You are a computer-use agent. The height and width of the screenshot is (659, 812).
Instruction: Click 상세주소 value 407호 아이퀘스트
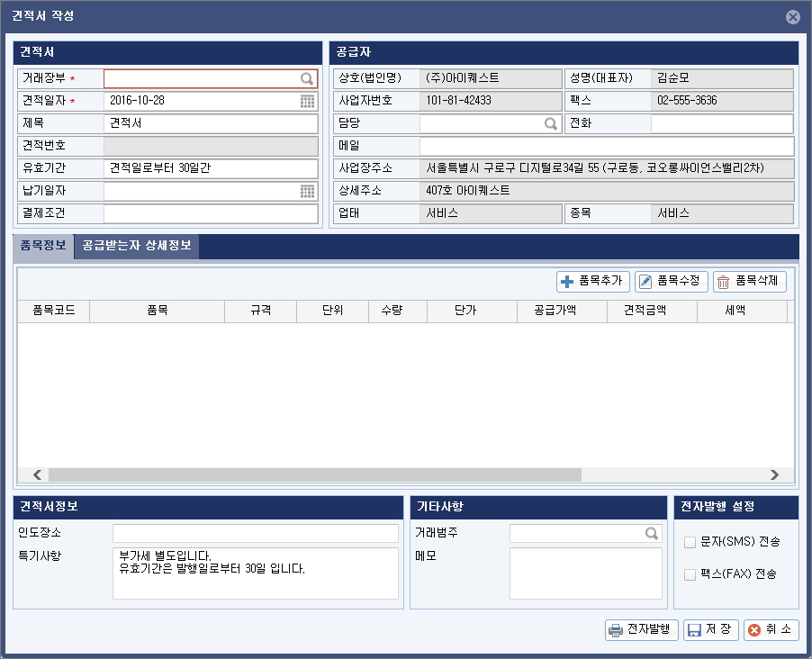coord(607,191)
